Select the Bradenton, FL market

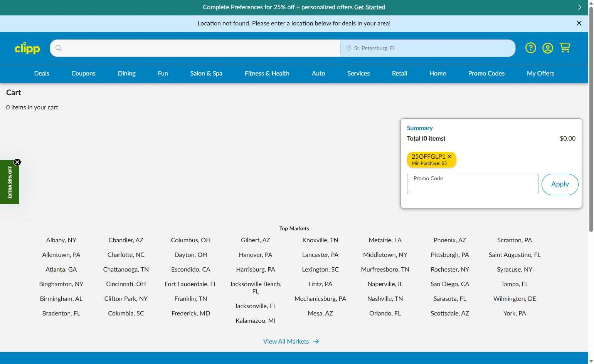click(x=61, y=313)
